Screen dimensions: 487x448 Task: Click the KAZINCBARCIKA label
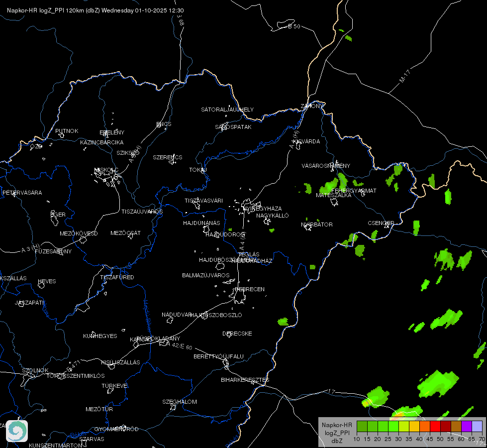(102, 142)
